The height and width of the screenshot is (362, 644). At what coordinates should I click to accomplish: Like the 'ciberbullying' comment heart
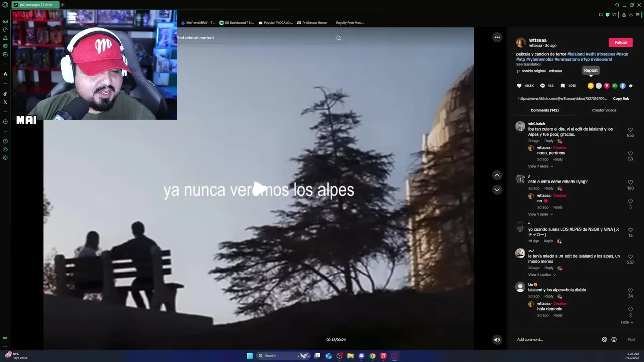[x=630, y=183]
